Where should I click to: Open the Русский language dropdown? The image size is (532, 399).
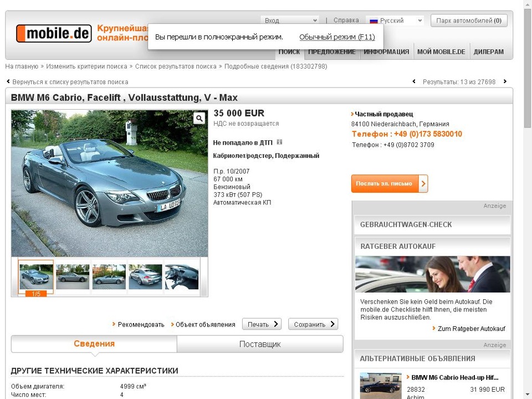395,21
